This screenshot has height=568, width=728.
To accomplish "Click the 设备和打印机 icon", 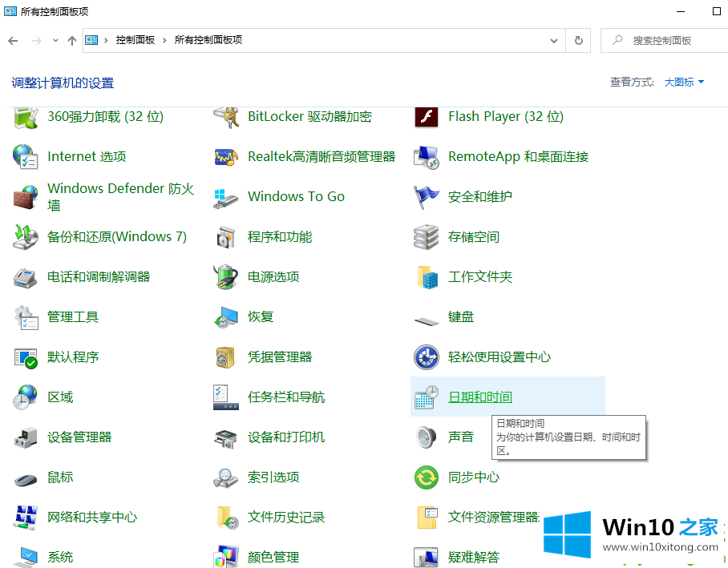I will [226, 438].
